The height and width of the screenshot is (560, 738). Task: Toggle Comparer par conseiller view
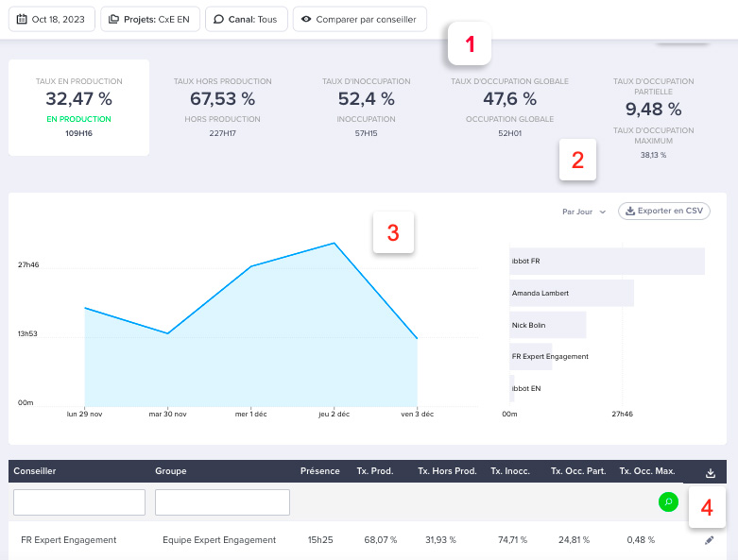359,19
